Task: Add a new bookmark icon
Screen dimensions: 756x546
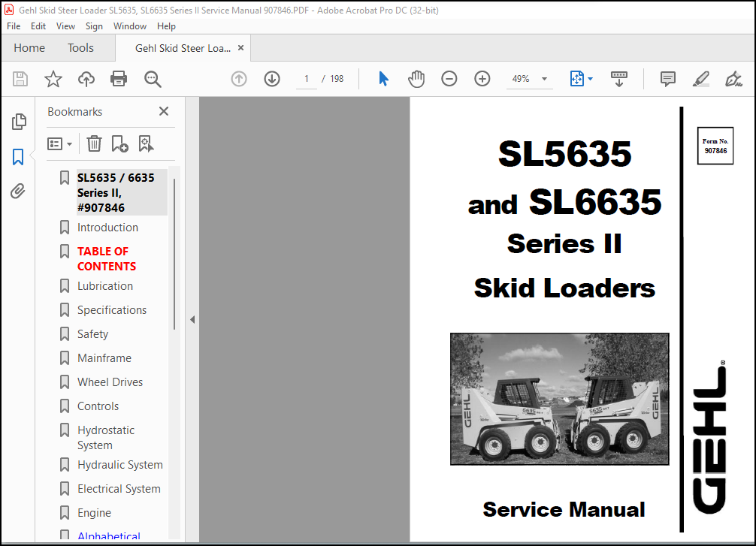Action: 119,143
